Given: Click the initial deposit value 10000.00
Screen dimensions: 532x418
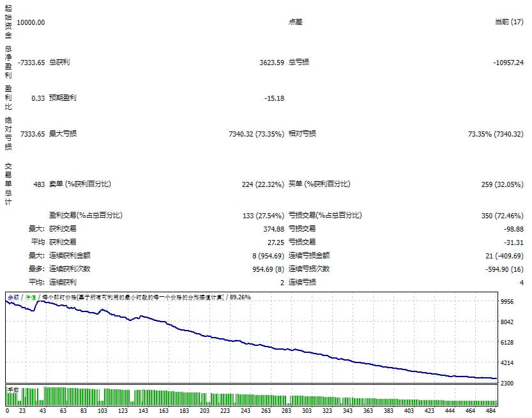Looking at the screenshot, I should point(31,22).
